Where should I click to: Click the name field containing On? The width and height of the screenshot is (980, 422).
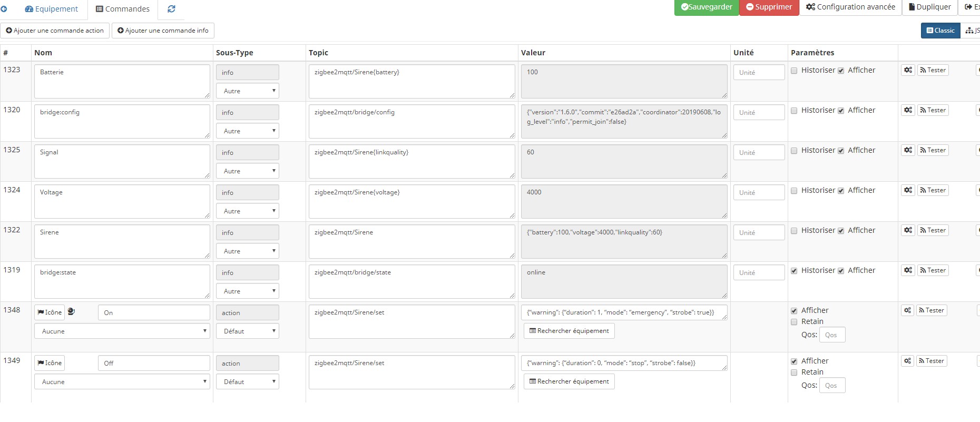point(154,312)
